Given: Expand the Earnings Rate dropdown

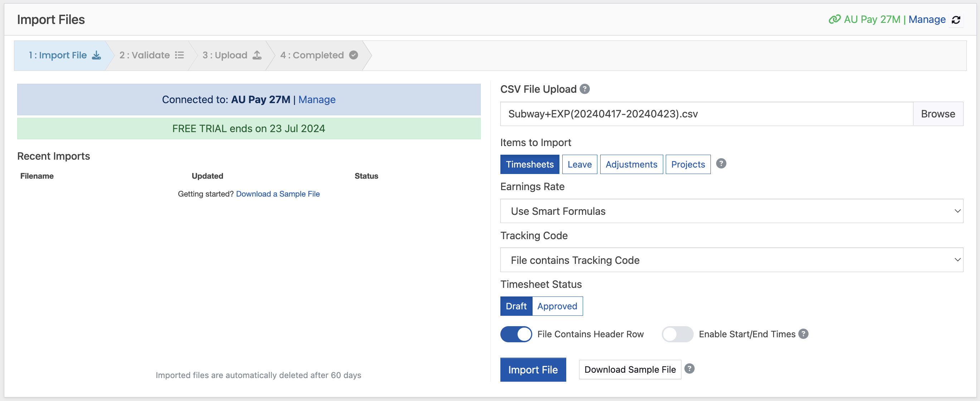Looking at the screenshot, I should pyautogui.click(x=733, y=211).
